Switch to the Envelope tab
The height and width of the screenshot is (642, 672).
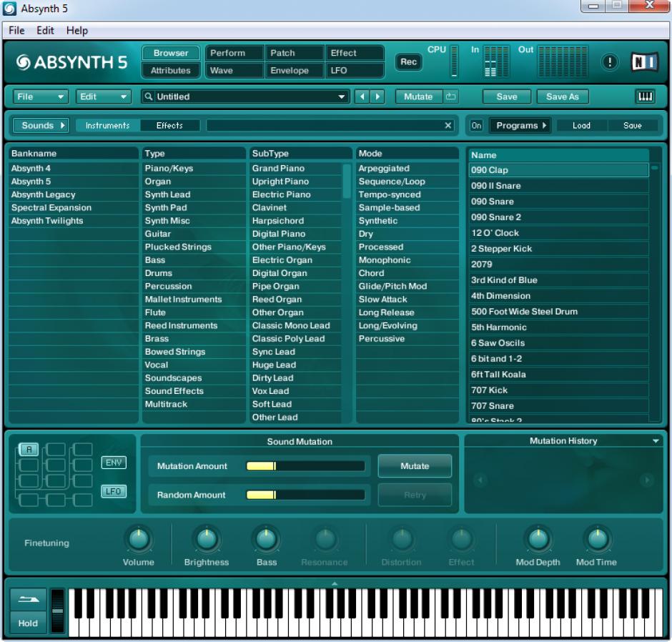pyautogui.click(x=295, y=70)
